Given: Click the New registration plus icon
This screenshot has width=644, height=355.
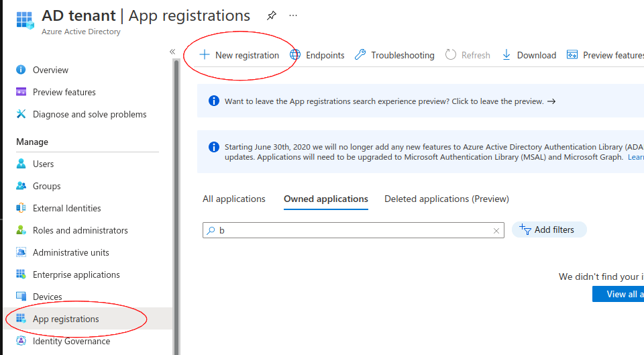Looking at the screenshot, I should 205,55.
